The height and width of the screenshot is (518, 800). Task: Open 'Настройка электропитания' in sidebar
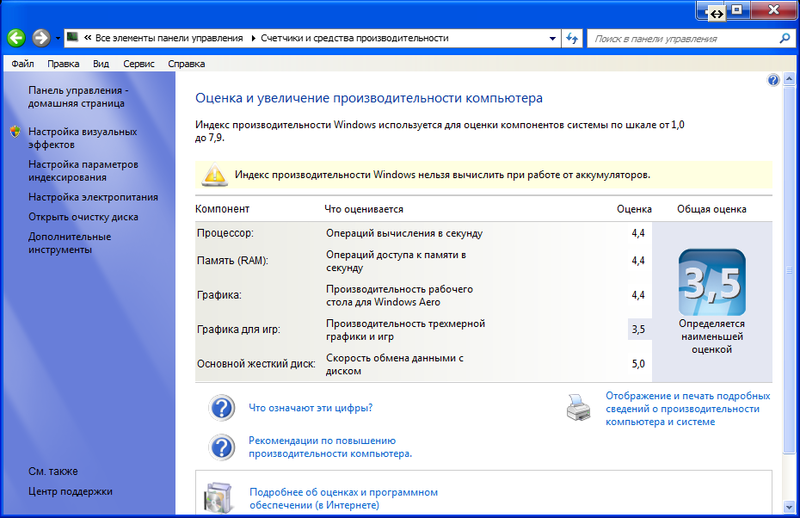point(93,197)
